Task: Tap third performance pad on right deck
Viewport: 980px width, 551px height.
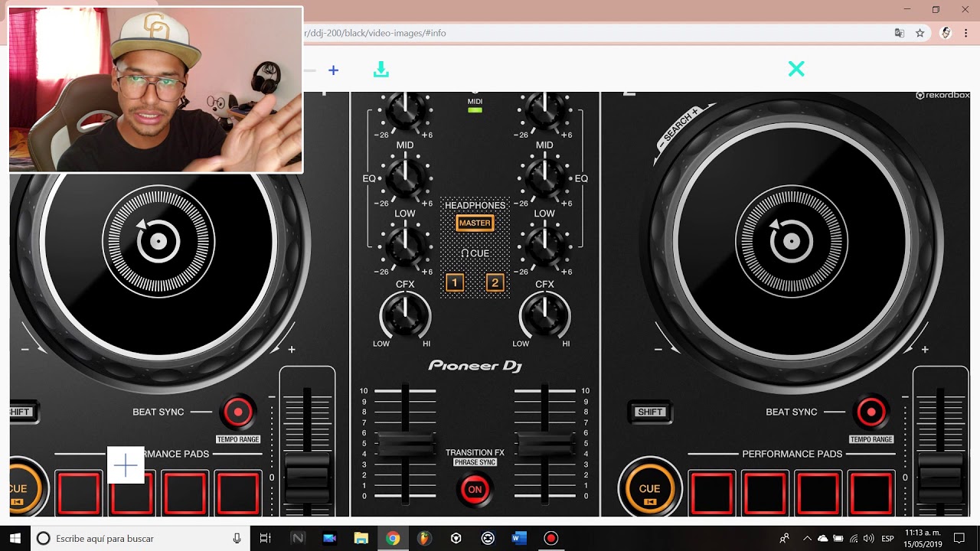Action: (x=818, y=494)
